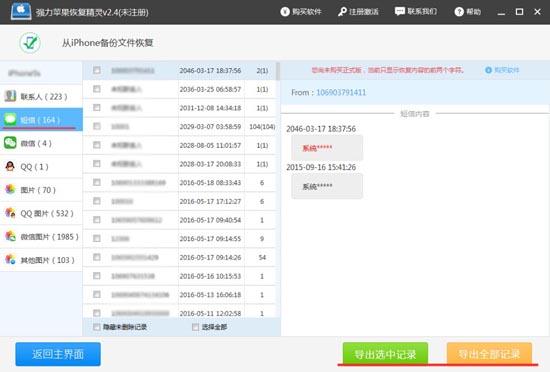The image size is (550, 372).
Task: Open 联系人 (223) category
Action: pos(41,96)
